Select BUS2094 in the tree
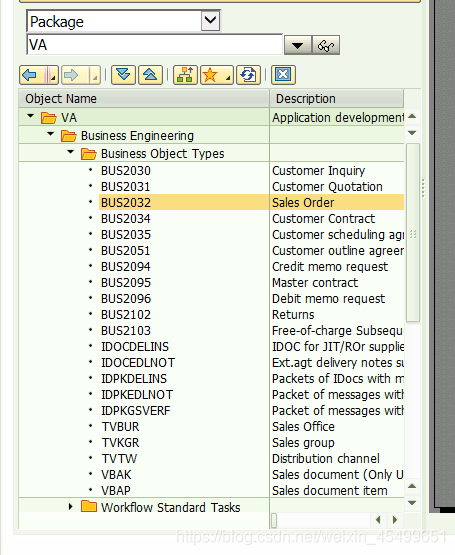 [125, 267]
